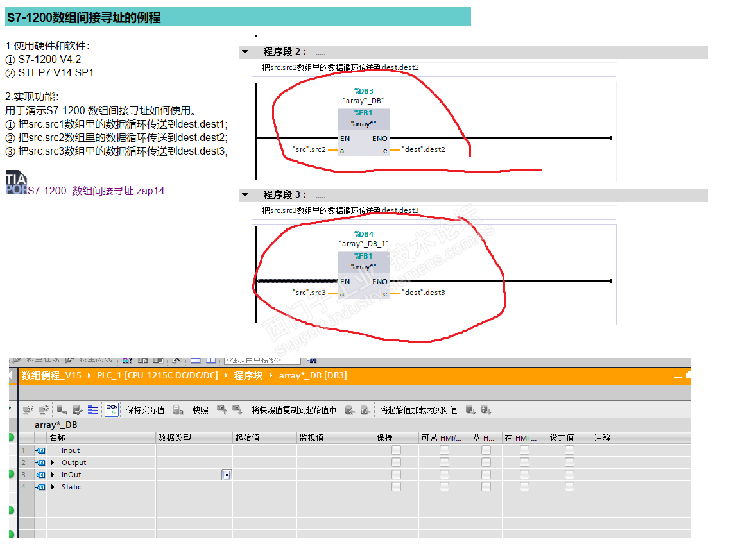Click the "src".src2 input operand
This screenshot has height=560, width=756.
point(309,149)
